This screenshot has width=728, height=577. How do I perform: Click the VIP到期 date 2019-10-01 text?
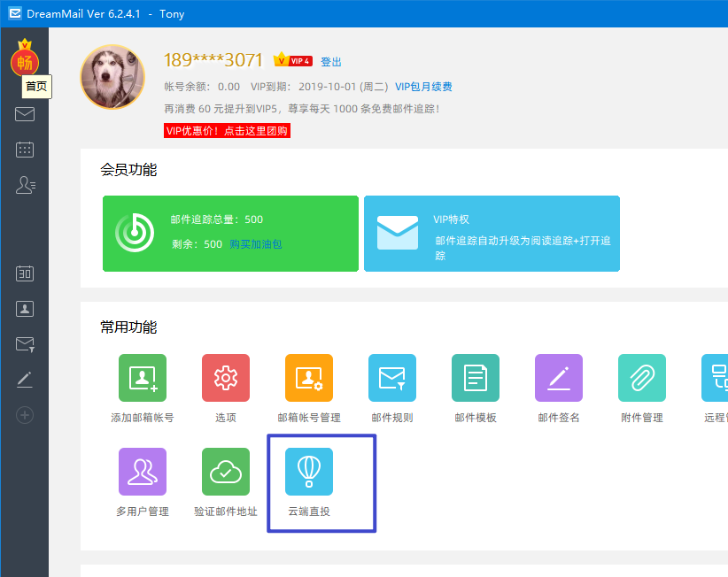coord(320,87)
